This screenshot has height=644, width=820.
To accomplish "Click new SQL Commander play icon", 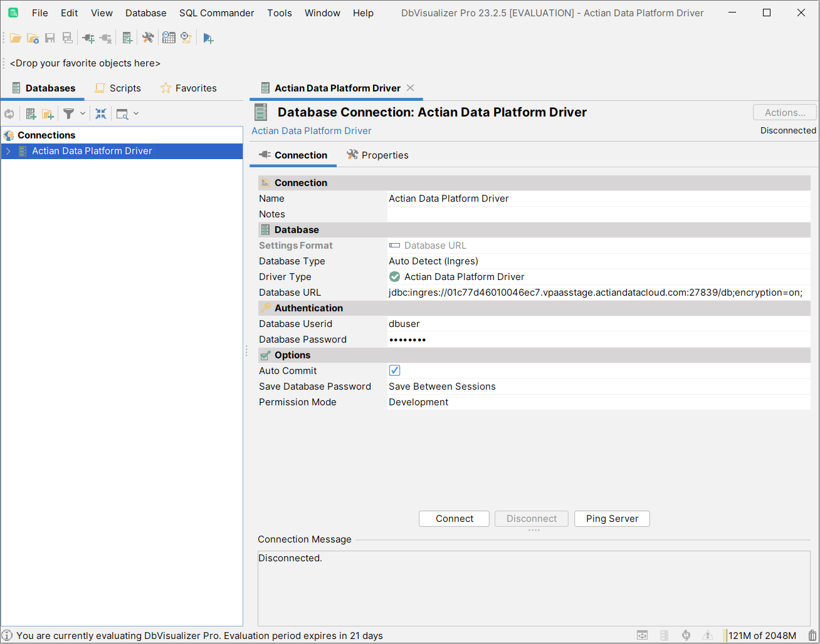I will tap(208, 39).
